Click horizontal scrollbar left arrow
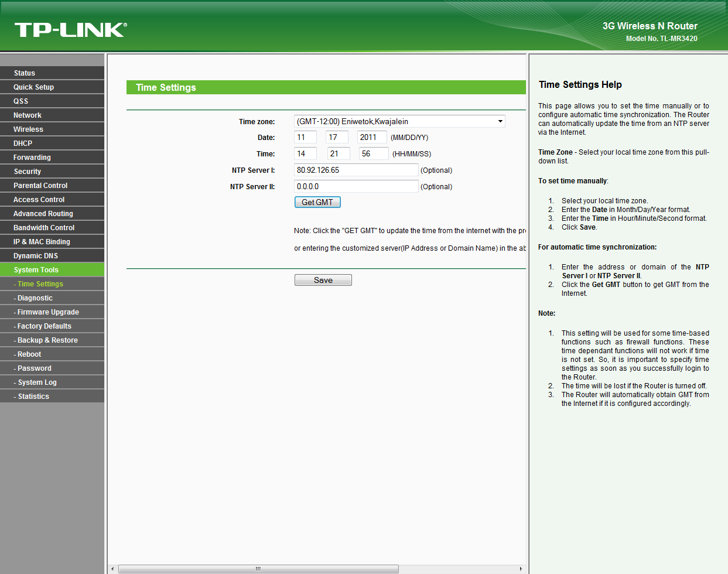 [x=113, y=569]
